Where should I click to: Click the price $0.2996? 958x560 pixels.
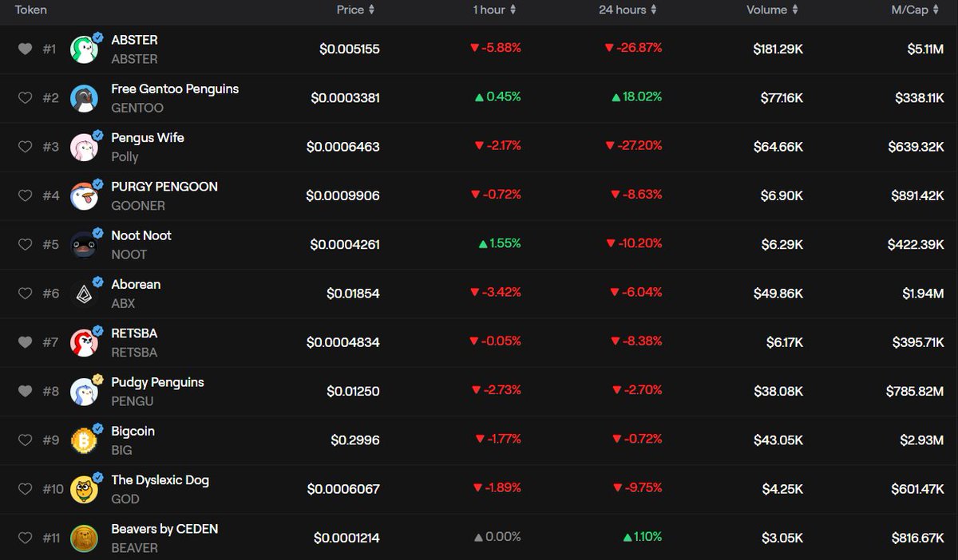(x=355, y=440)
